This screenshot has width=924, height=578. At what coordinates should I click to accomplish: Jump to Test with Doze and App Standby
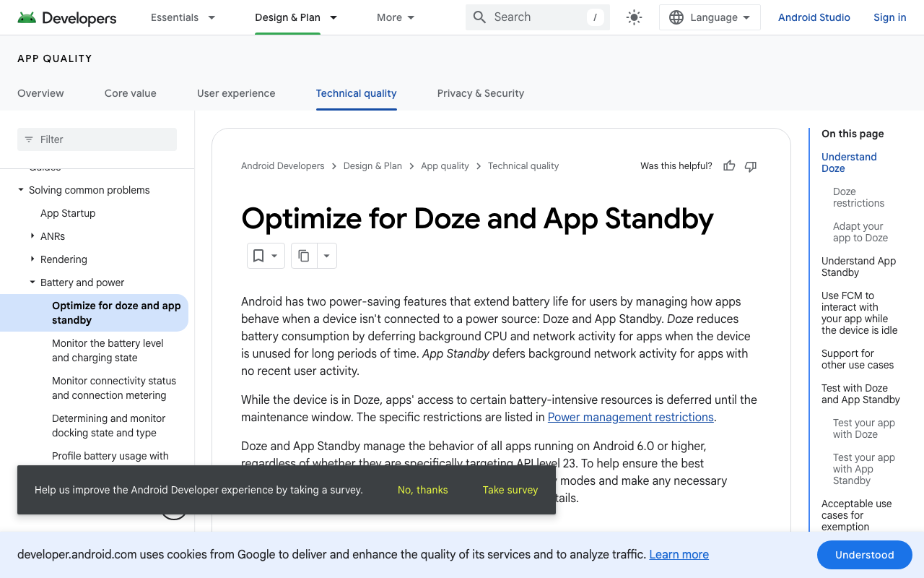(860, 394)
